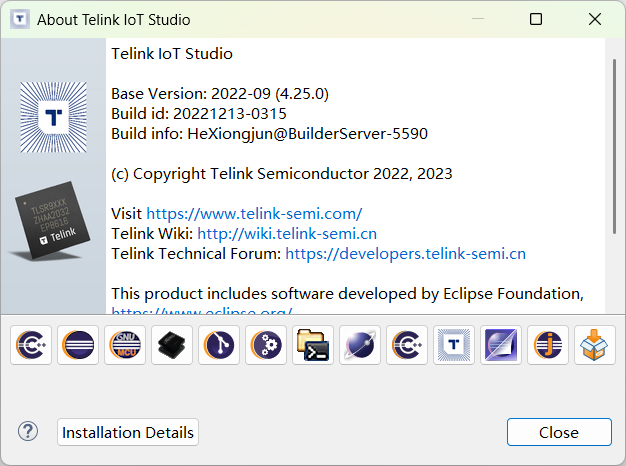
Task: Click the black chip feature icon
Action: tap(172, 345)
